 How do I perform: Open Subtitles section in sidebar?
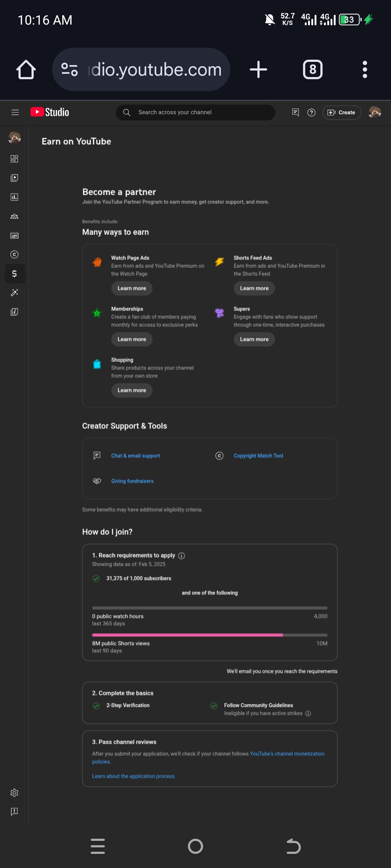[14, 235]
